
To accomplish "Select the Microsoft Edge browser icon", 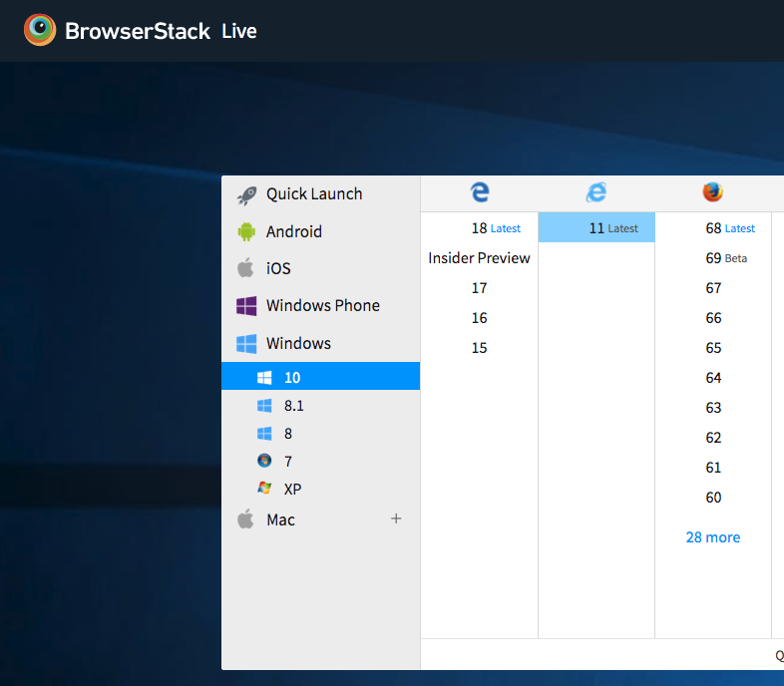I will (480, 192).
